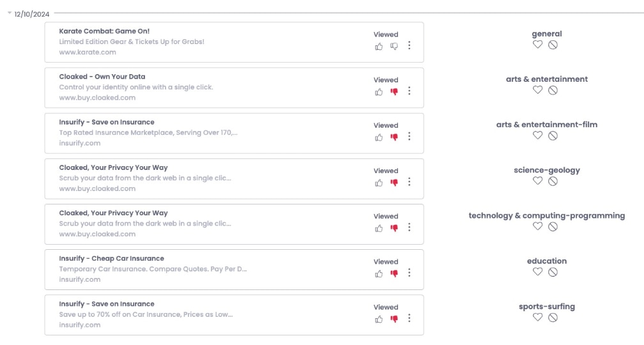Favorite the general category
The width and height of the screenshot is (644, 345).
pyautogui.click(x=538, y=44)
